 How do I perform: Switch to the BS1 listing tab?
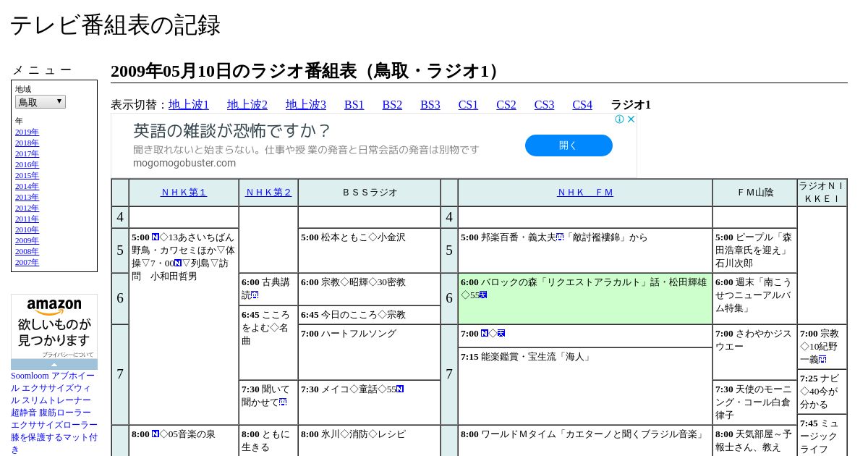pos(354,105)
